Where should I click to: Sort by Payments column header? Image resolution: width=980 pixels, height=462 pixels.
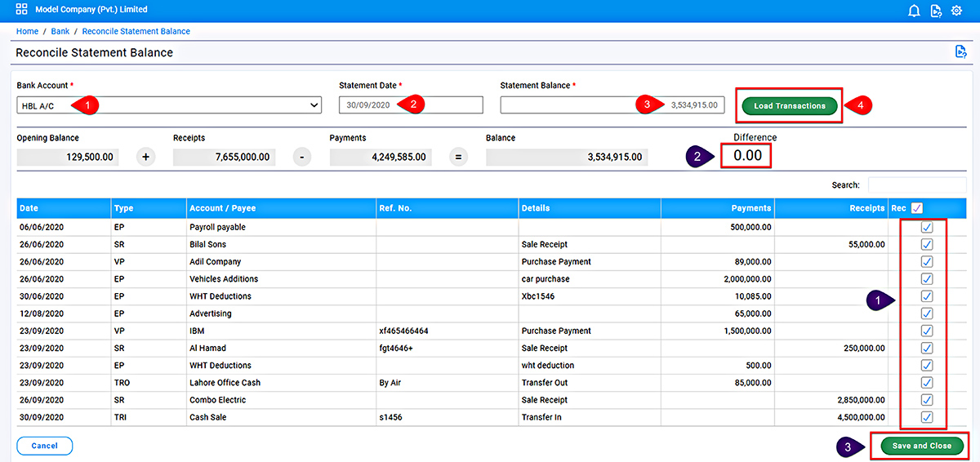click(718, 208)
